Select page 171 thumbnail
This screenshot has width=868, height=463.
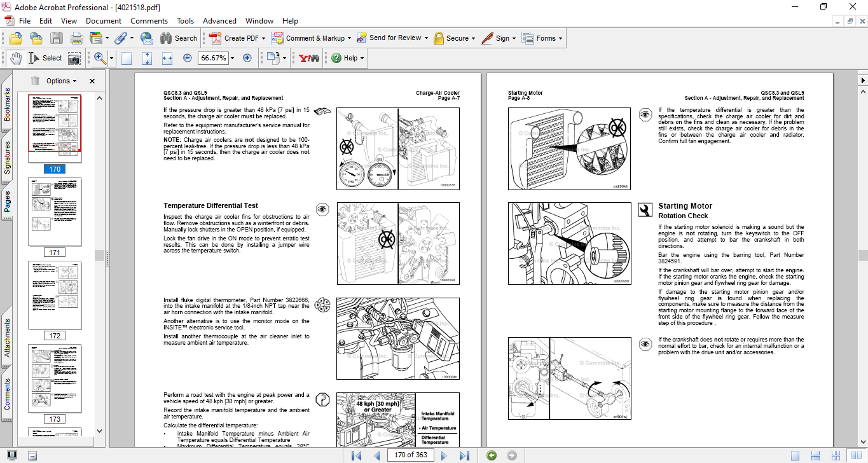pos(55,212)
